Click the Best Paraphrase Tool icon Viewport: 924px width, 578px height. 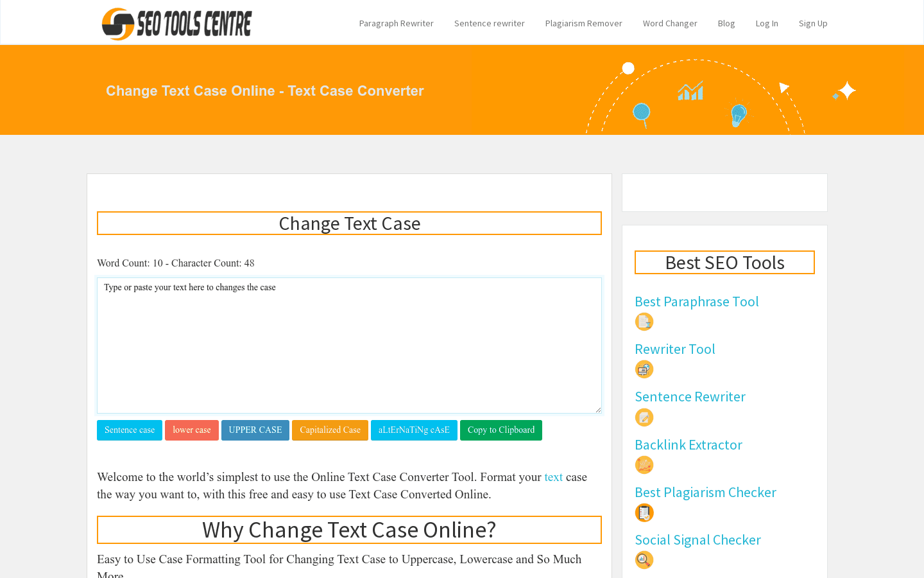(x=644, y=321)
